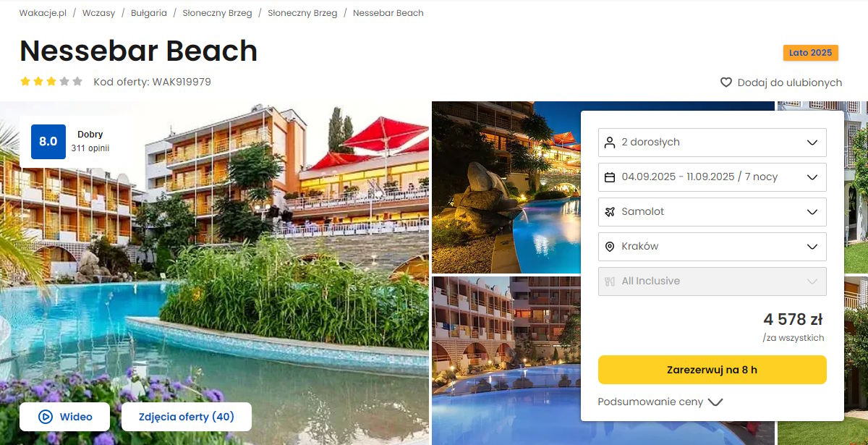This screenshot has height=445, width=868.
Task: Click the calendar icon in date field
Action: click(x=610, y=177)
